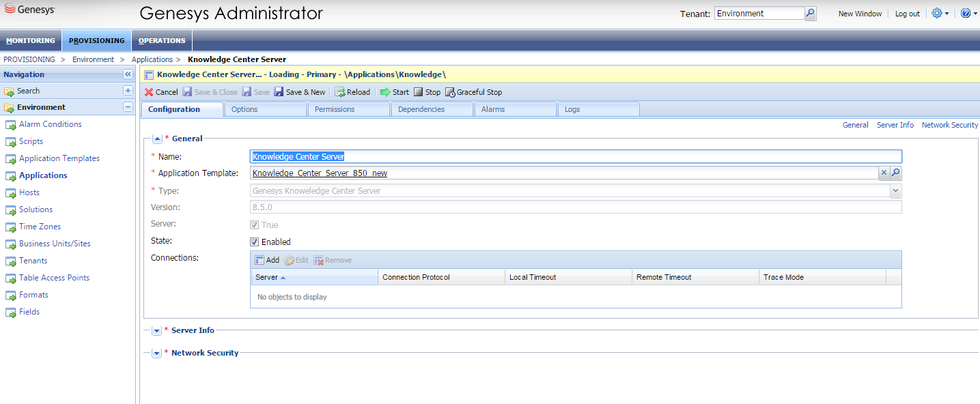This screenshot has height=404, width=980.
Task: Jump to General section link
Action: 856,125
